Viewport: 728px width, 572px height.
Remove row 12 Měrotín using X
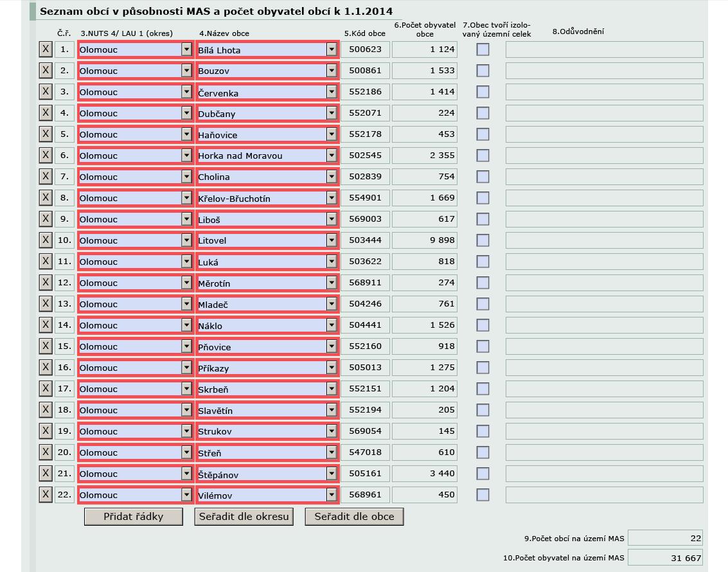[x=46, y=282]
